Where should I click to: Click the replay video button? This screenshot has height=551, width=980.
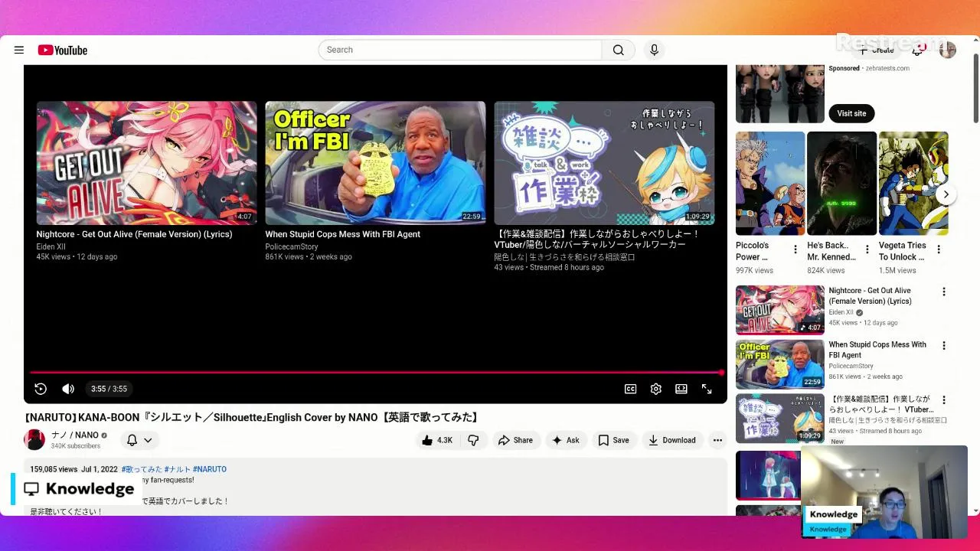(41, 389)
